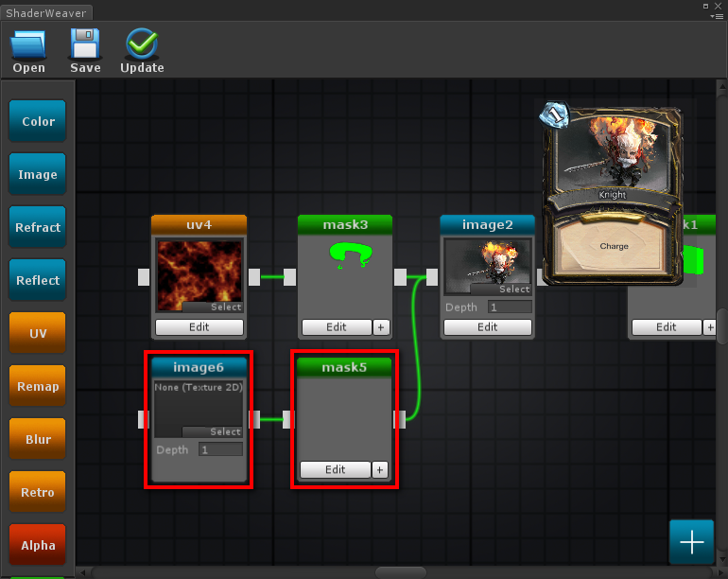This screenshot has height=579, width=728.
Task: Add a Refract node from the sidebar
Action: tap(38, 227)
